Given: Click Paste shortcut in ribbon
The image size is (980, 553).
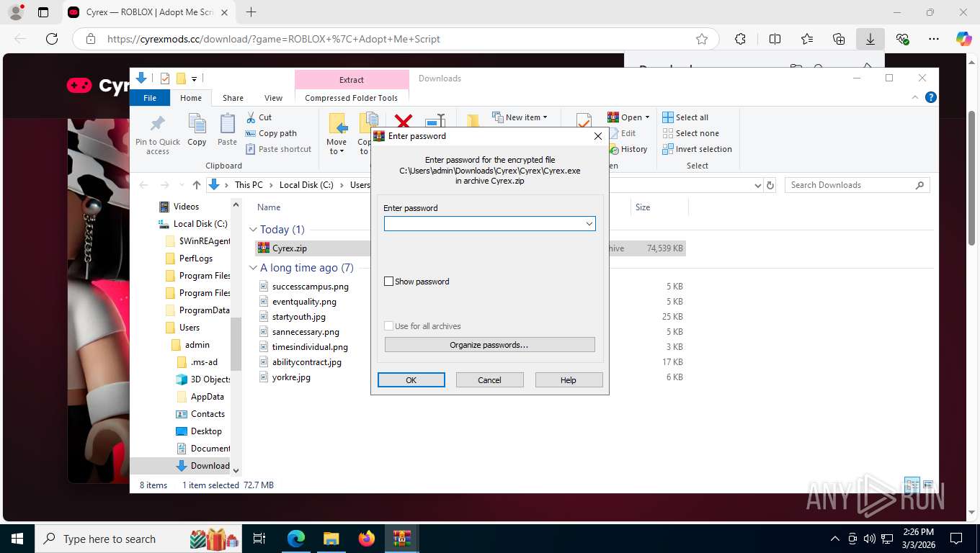Looking at the screenshot, I should click(x=279, y=149).
